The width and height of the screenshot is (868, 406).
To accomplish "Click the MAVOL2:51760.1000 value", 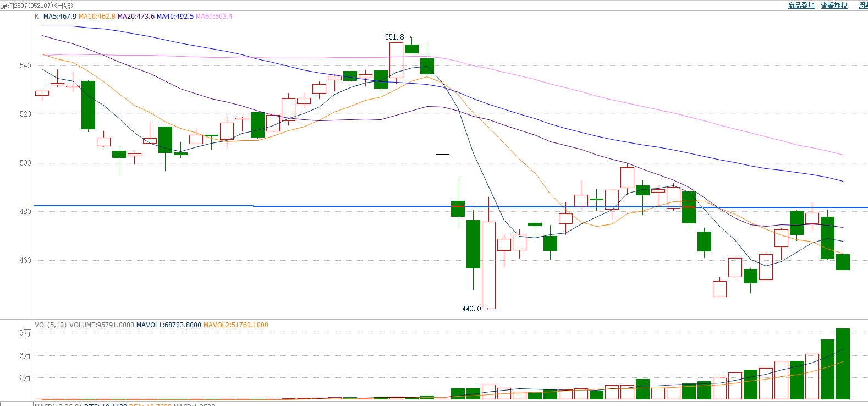I will click(x=236, y=325).
